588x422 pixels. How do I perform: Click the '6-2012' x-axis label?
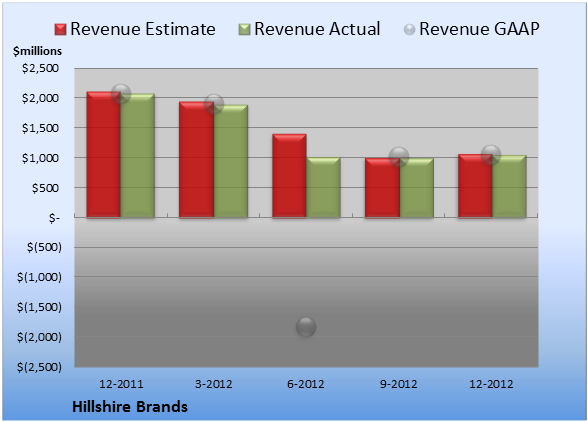pos(306,384)
